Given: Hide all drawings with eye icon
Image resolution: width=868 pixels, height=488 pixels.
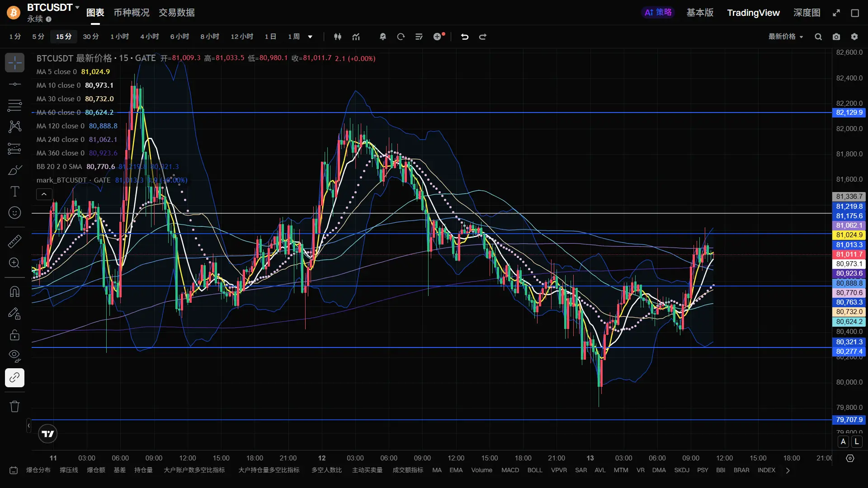Looking at the screenshot, I should [14, 356].
